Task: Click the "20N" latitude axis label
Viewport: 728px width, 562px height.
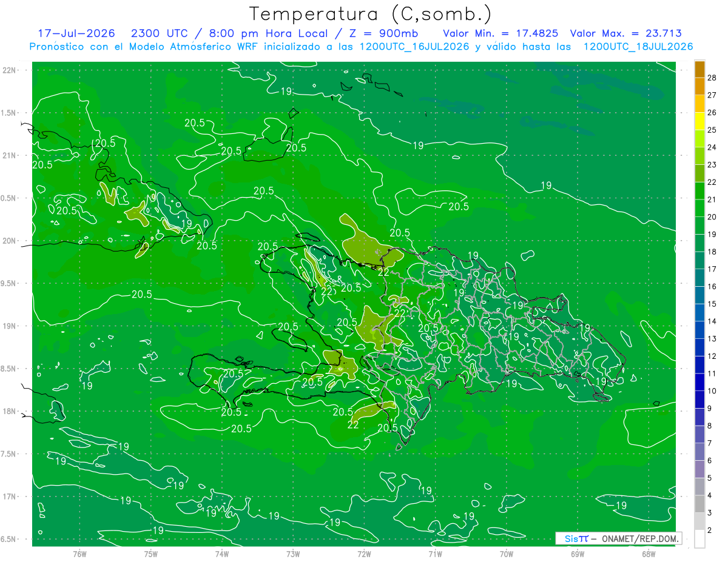Action: click(x=10, y=241)
